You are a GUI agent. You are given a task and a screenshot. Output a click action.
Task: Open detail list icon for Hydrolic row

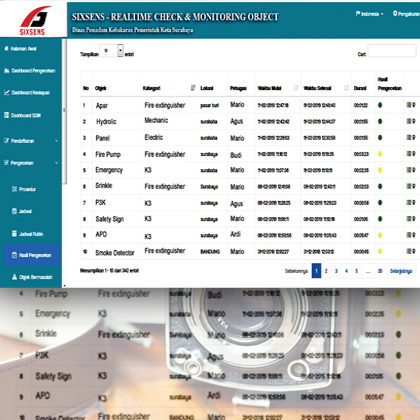click(409, 121)
